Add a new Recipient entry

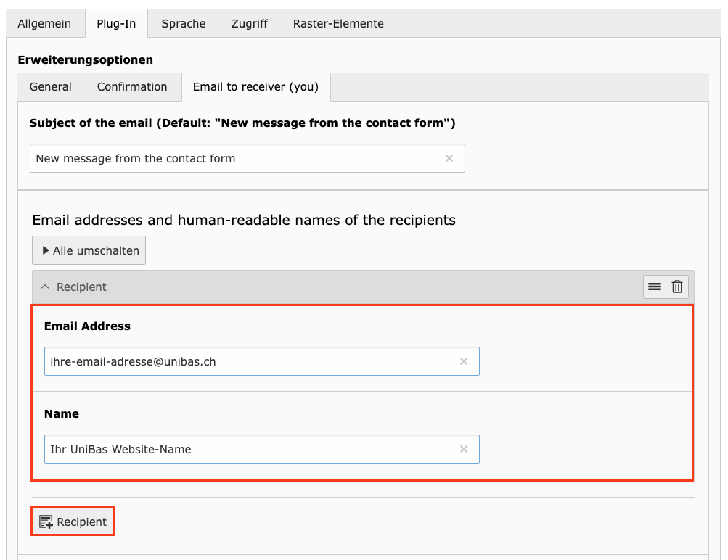72,521
